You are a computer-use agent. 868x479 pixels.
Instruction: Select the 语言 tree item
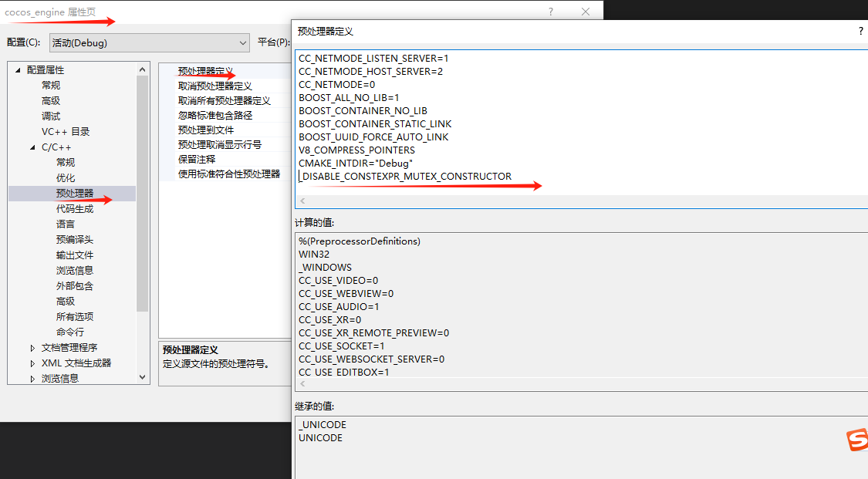(66, 224)
